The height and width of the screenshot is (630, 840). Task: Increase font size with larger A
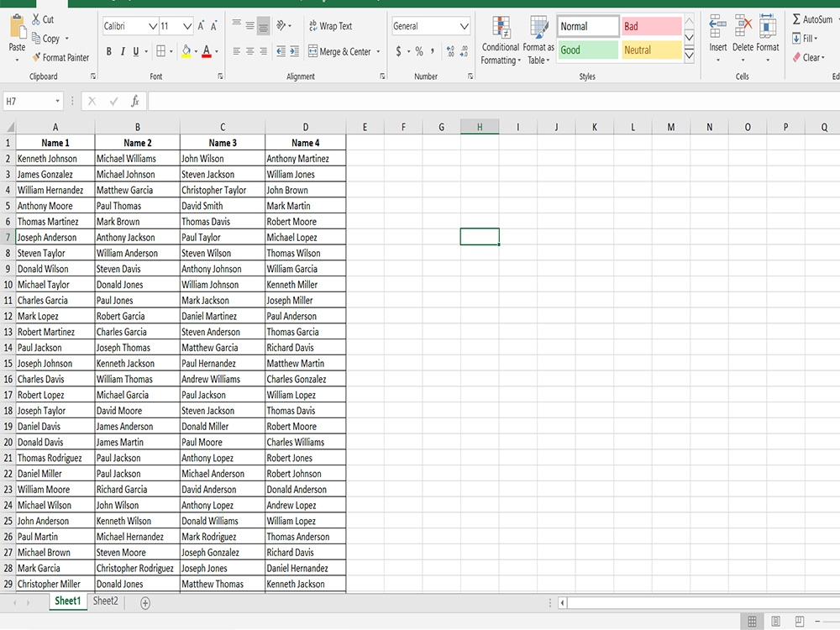[201, 26]
